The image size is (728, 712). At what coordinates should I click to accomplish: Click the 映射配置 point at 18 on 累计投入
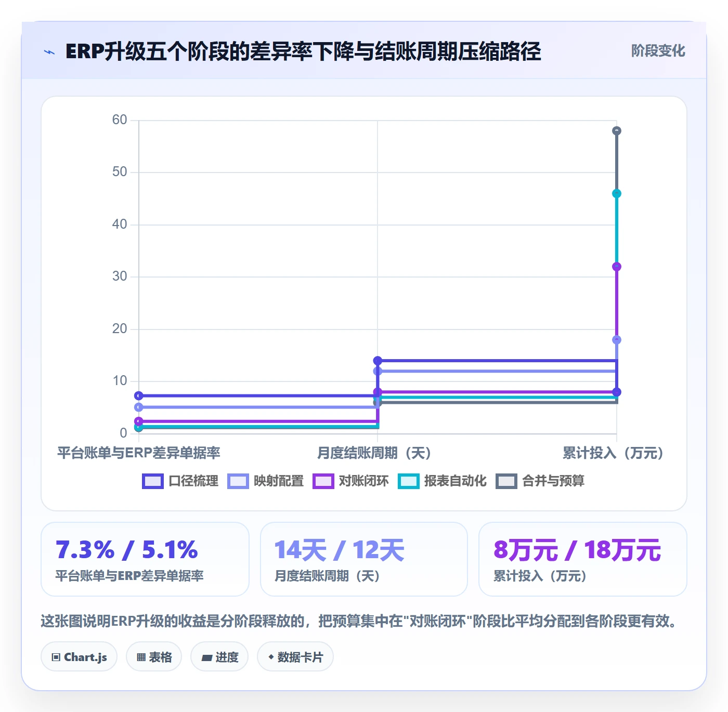point(617,340)
